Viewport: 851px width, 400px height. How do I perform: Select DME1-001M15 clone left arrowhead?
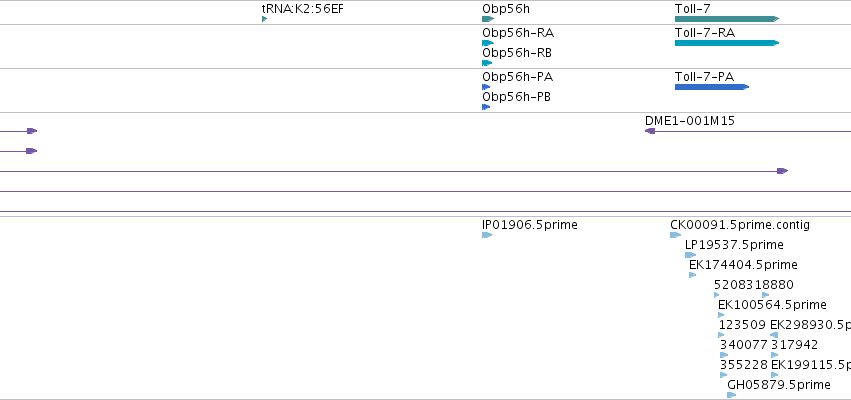650,131
